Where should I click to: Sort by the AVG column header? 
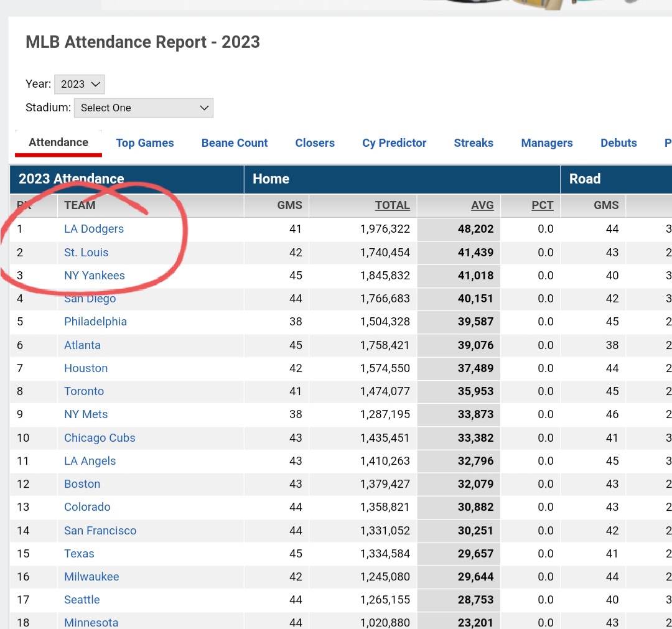[x=482, y=205]
